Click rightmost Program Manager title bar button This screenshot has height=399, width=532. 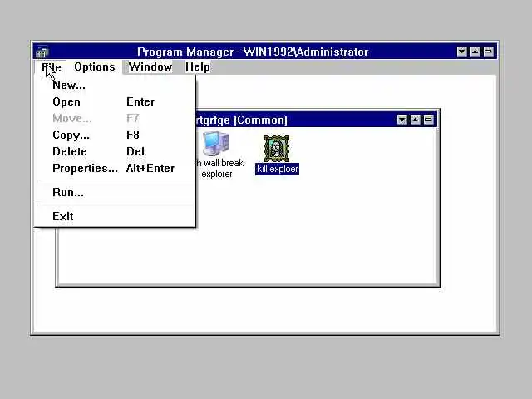pos(488,52)
